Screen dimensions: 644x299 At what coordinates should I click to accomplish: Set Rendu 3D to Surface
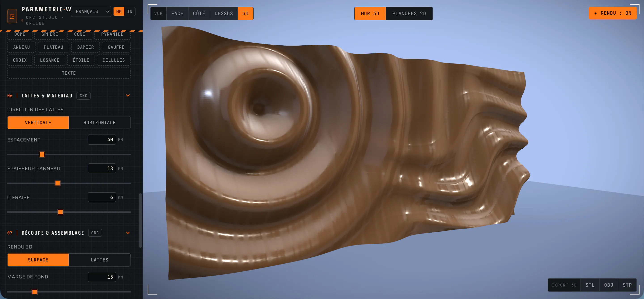pyautogui.click(x=38, y=260)
